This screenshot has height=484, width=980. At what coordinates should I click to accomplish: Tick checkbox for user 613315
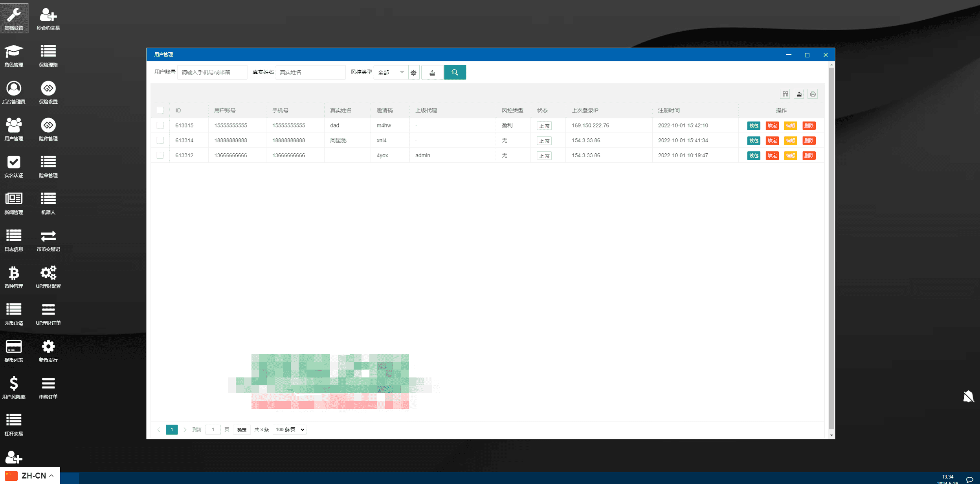(160, 125)
